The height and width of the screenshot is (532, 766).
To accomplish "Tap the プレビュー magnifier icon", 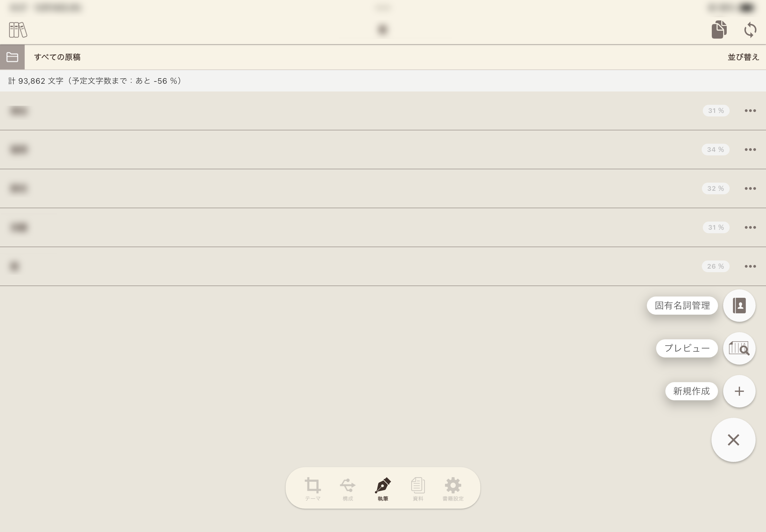I will point(739,348).
